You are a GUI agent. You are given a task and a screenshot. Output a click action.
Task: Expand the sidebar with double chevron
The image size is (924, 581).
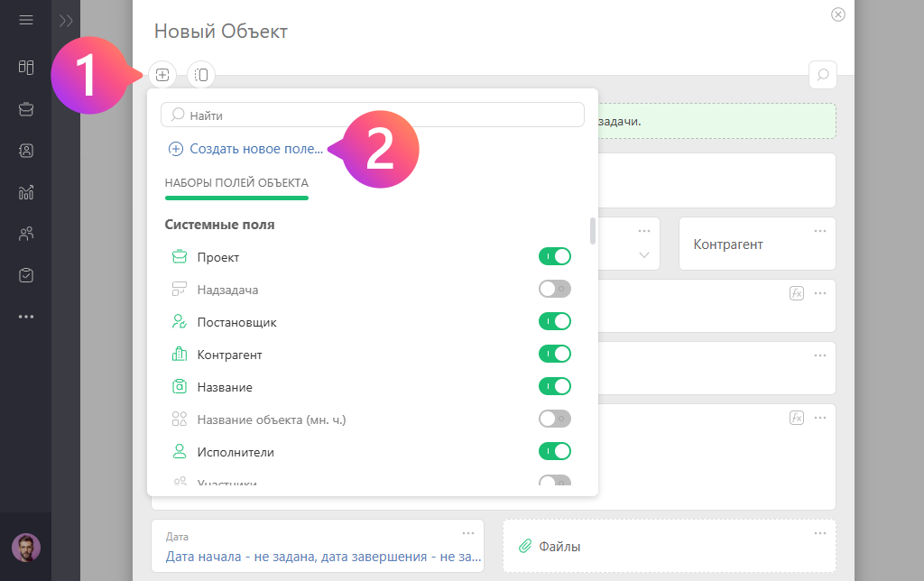tap(66, 20)
